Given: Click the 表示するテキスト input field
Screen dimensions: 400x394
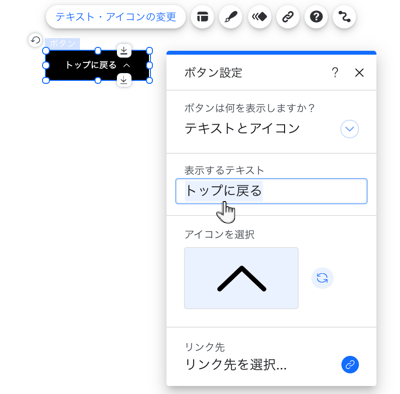Looking at the screenshot, I should pyautogui.click(x=271, y=191).
